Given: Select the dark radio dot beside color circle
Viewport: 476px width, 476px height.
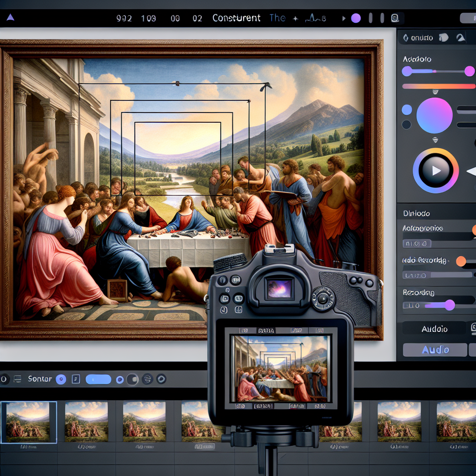Looking at the screenshot, I should (x=407, y=125).
